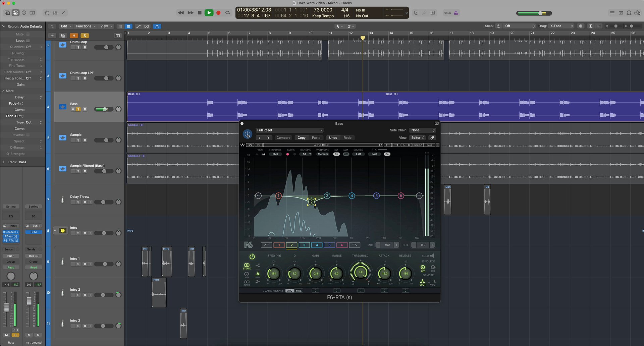This screenshot has height=346, width=644.
Task: Stop playback with the Stop button
Action: [x=200, y=13]
